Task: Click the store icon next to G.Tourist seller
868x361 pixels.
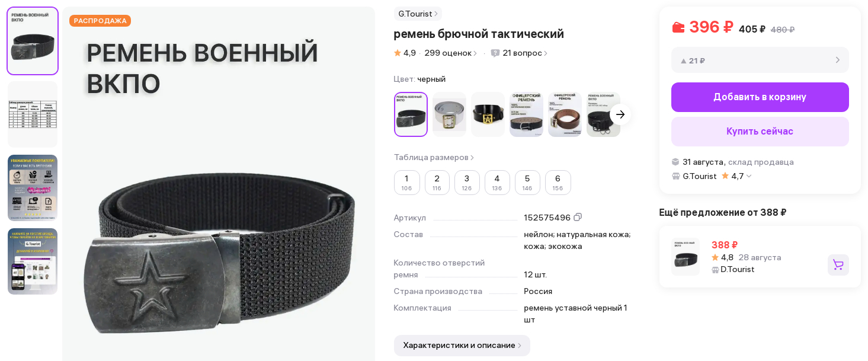Action: point(675,176)
